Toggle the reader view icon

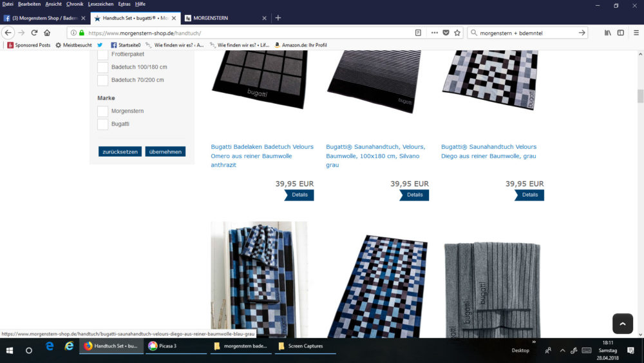[418, 33]
